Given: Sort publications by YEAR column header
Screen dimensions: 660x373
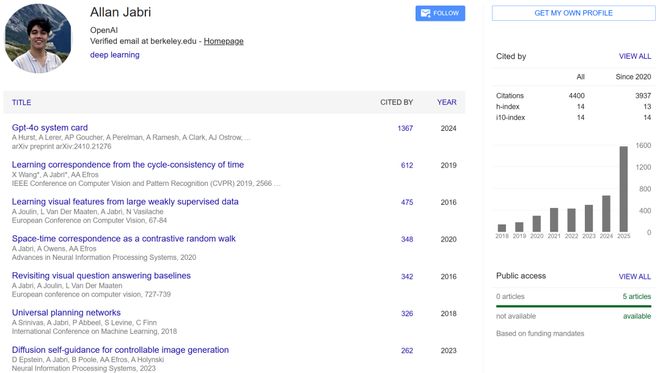Looking at the screenshot, I should [447, 102].
